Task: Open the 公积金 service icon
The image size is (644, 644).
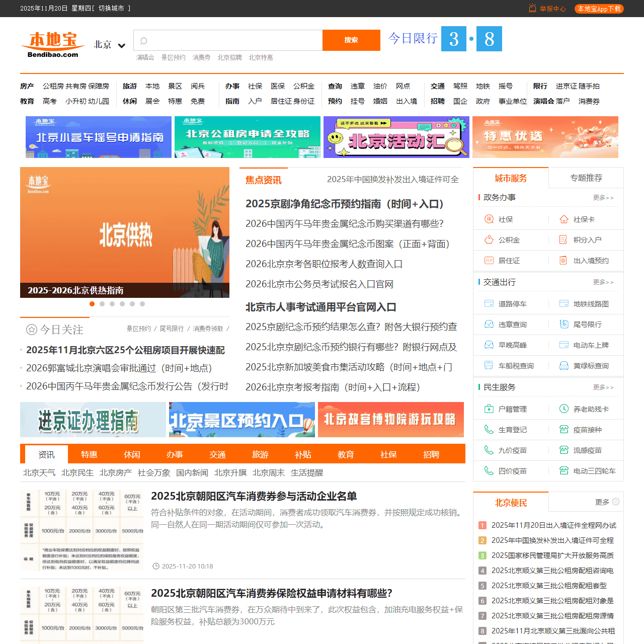Action: [x=489, y=240]
